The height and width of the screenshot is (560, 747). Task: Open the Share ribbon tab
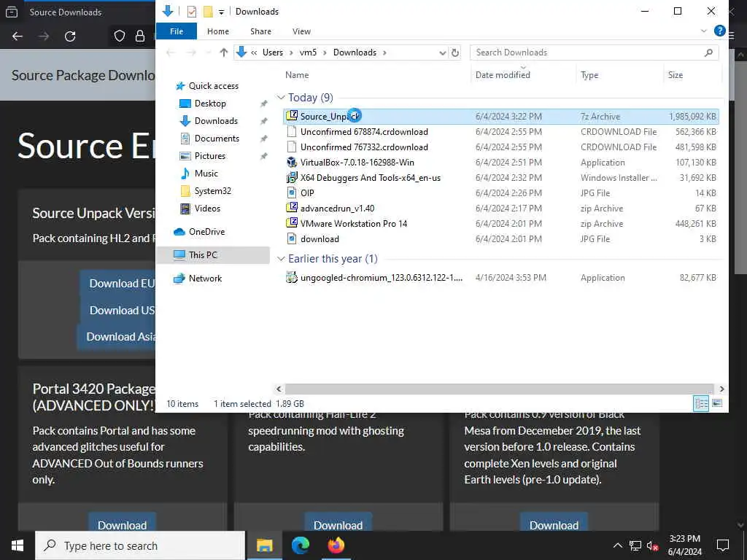[260, 31]
